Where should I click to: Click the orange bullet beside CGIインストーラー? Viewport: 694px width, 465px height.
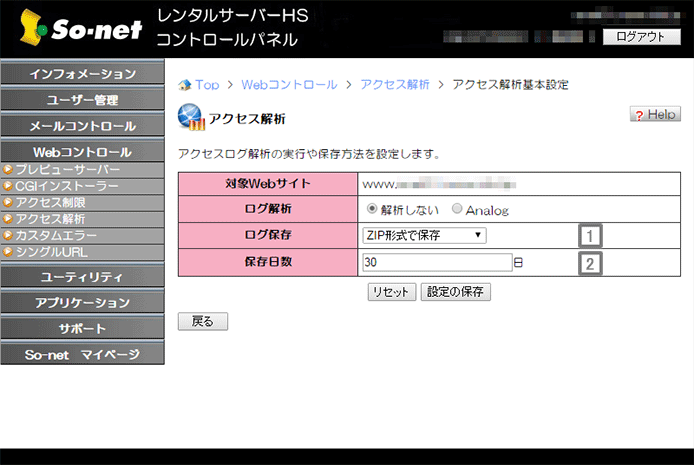click(8, 187)
